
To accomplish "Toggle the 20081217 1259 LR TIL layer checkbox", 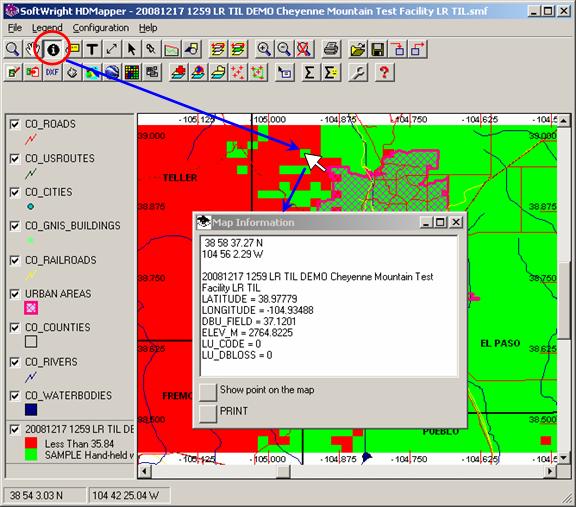I will [14, 429].
